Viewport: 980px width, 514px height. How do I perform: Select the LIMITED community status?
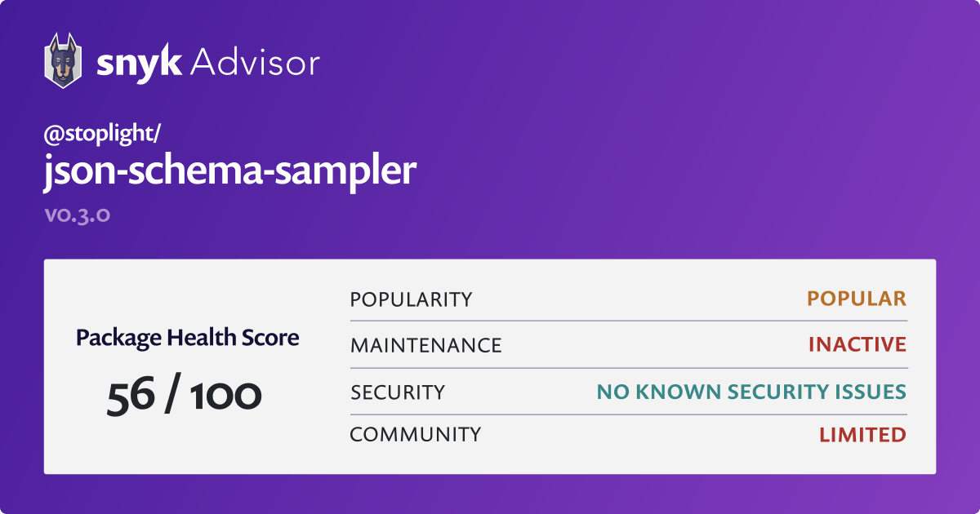pyautogui.click(x=862, y=435)
